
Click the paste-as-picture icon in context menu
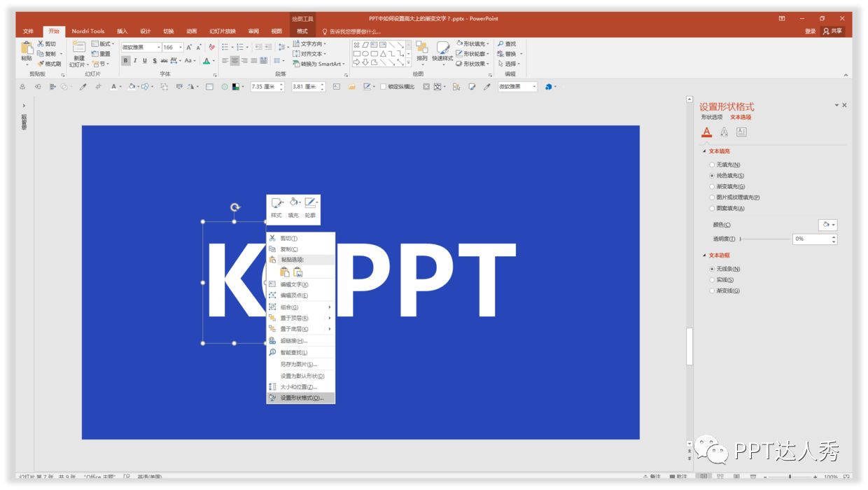[297, 272]
